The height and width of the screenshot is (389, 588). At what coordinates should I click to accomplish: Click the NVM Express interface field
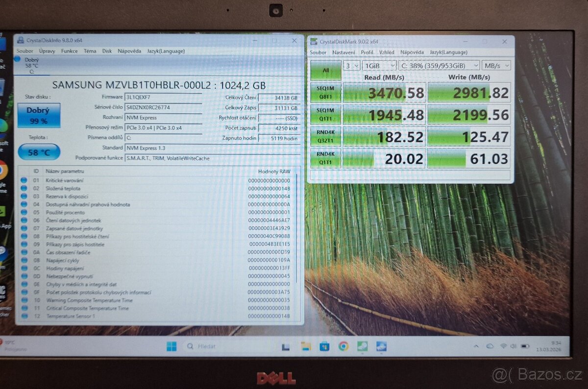(x=163, y=118)
